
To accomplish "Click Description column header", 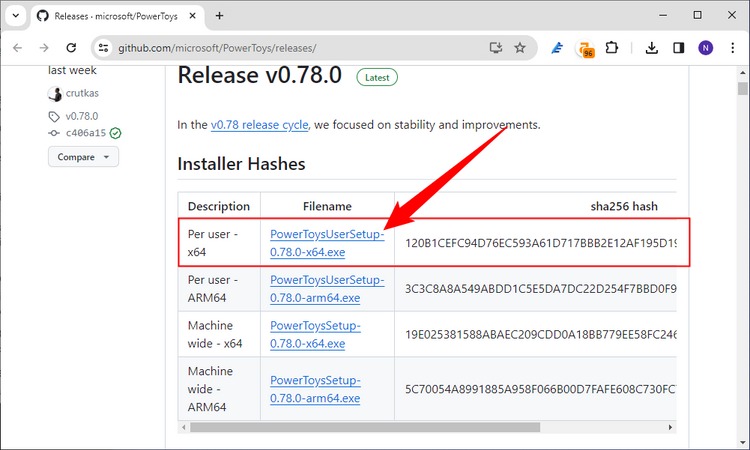I will click(x=219, y=206).
